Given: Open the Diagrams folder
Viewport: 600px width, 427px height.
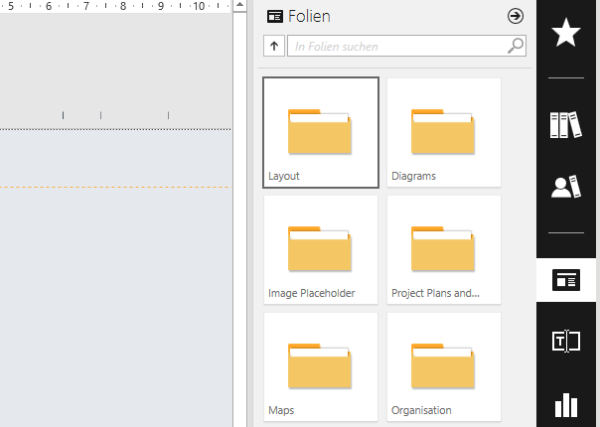Looking at the screenshot, I should 443,132.
